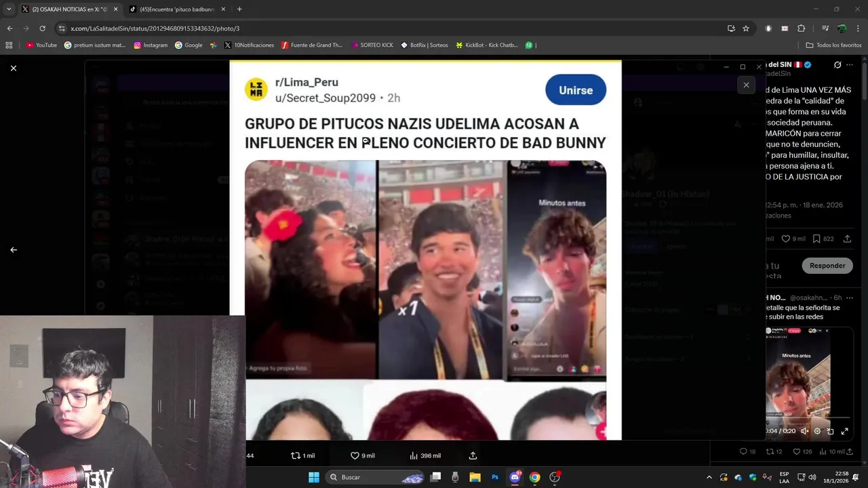The image size is (868, 488).
Task: Open the tweet's three-dot more options
Action: (x=851, y=65)
